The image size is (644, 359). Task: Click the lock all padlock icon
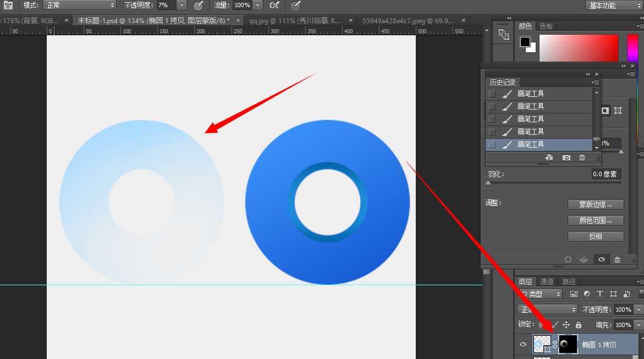pyautogui.click(x=578, y=324)
